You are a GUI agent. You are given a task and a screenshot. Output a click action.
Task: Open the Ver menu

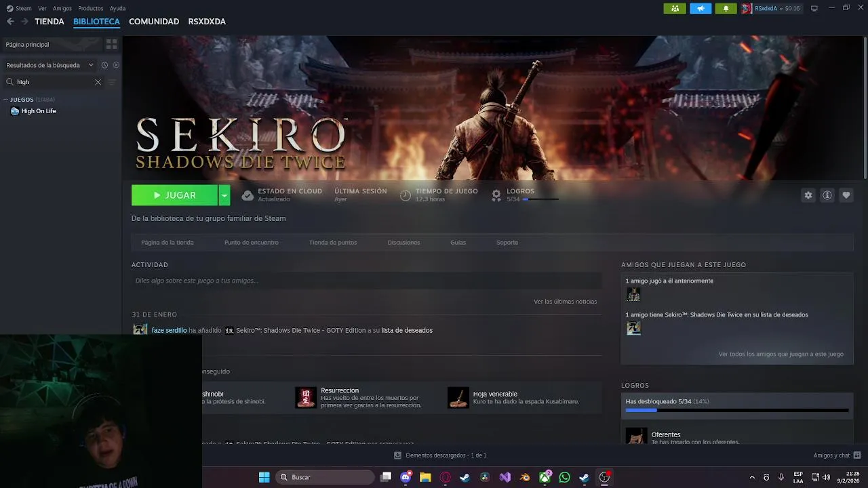pos(43,8)
